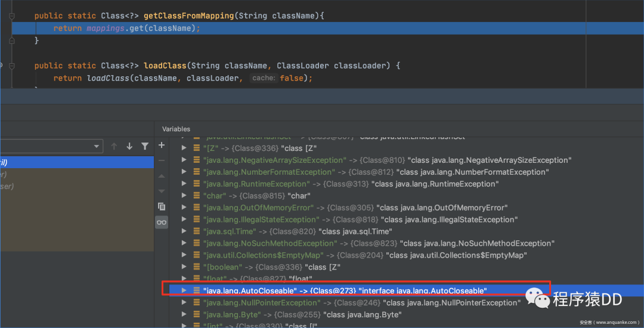The width and height of the screenshot is (644, 328).
Task: Select the Variables panel tab
Action: [176, 129]
